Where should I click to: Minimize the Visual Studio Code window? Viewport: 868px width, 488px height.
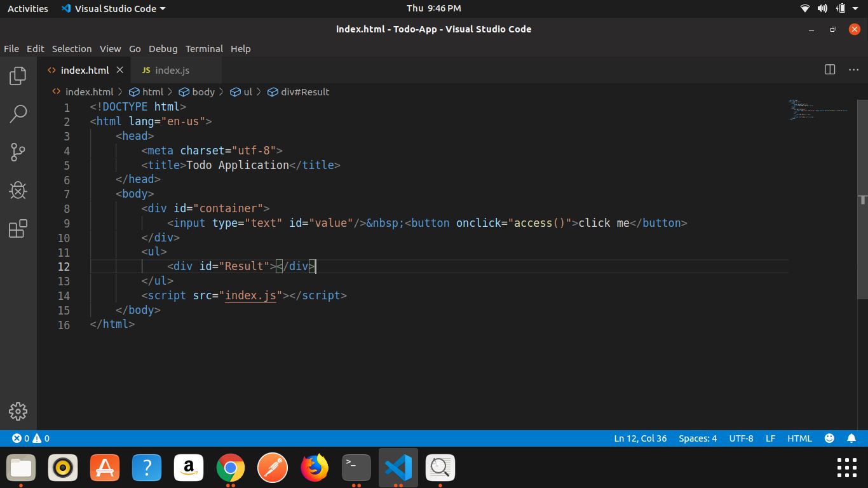[x=811, y=29]
